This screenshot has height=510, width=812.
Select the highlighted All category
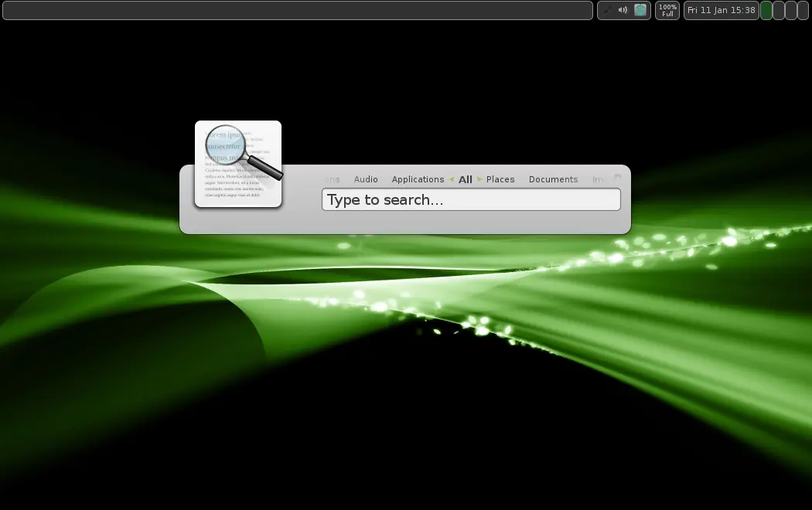(x=466, y=179)
